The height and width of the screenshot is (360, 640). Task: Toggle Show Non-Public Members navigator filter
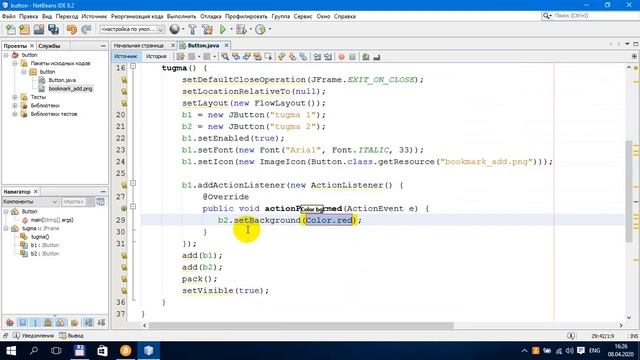[x=48, y=322]
